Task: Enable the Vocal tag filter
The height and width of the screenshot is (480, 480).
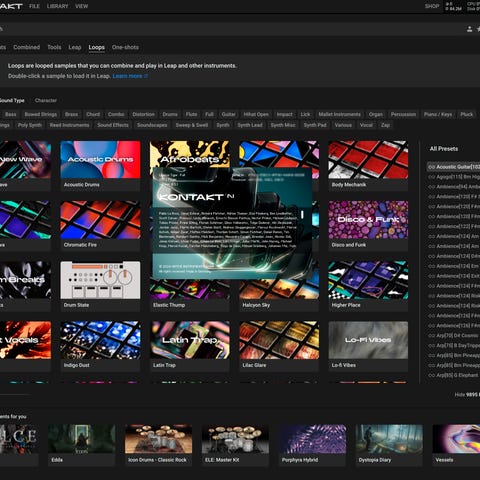Action: pyautogui.click(x=366, y=125)
